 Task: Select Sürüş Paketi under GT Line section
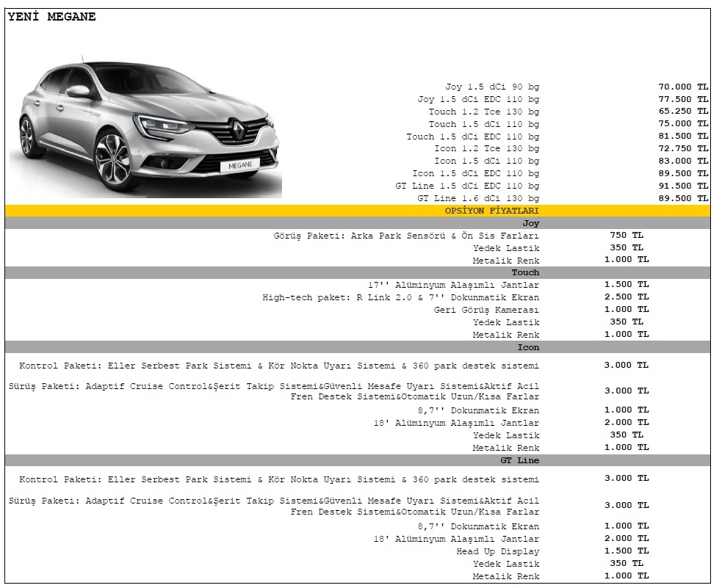click(274, 506)
